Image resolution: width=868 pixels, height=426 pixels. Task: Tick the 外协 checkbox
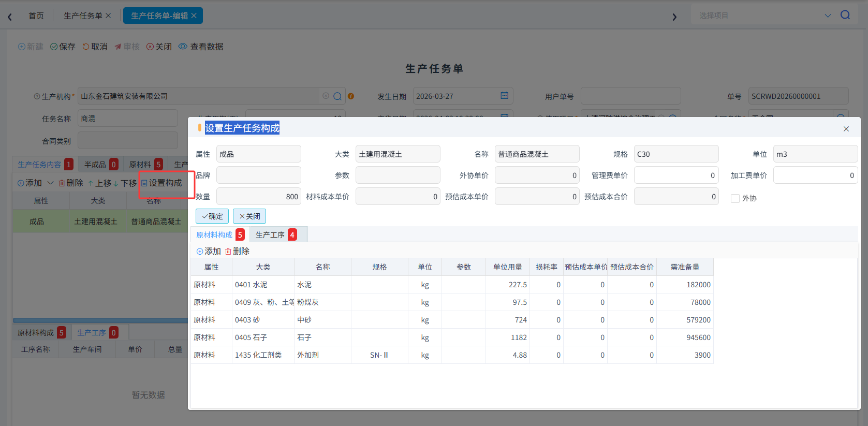[735, 198]
